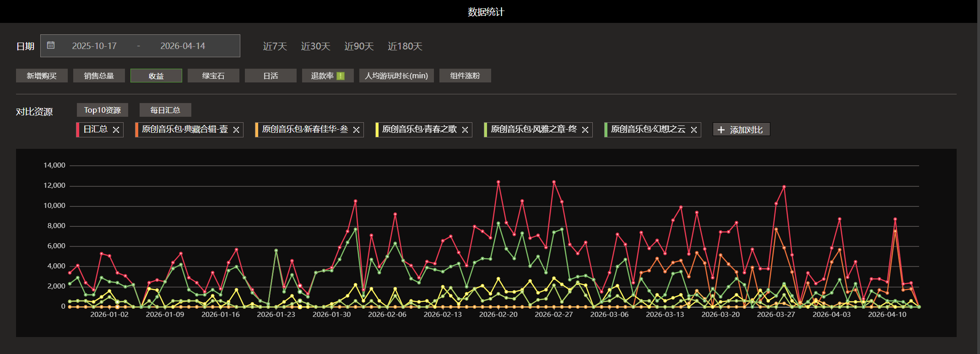Image resolution: width=980 pixels, height=354 pixels.
Task: Select the 销售总量 metric tab
Action: point(99,76)
